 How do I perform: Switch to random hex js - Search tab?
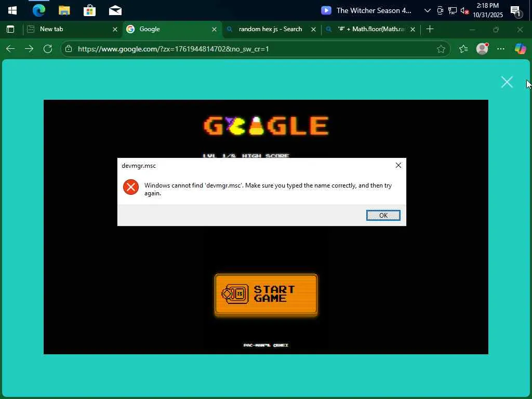270,29
